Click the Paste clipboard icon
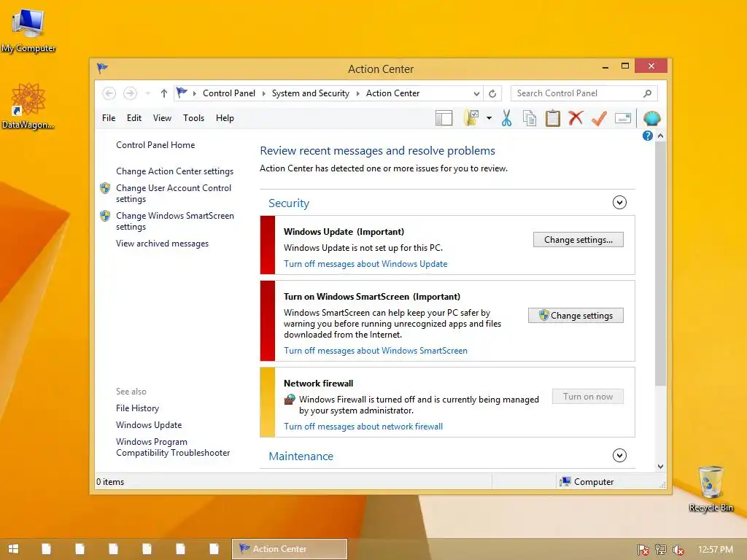 553,118
